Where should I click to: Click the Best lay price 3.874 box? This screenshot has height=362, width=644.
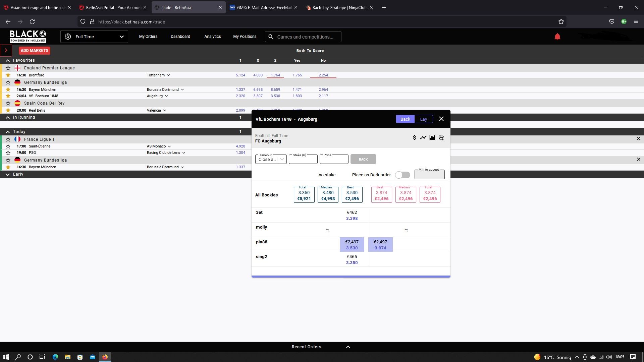(x=381, y=195)
